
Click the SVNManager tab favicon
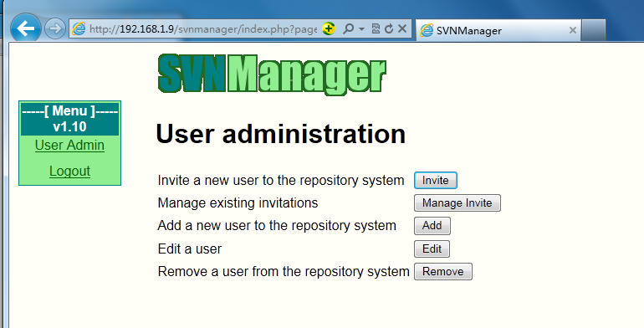click(427, 30)
